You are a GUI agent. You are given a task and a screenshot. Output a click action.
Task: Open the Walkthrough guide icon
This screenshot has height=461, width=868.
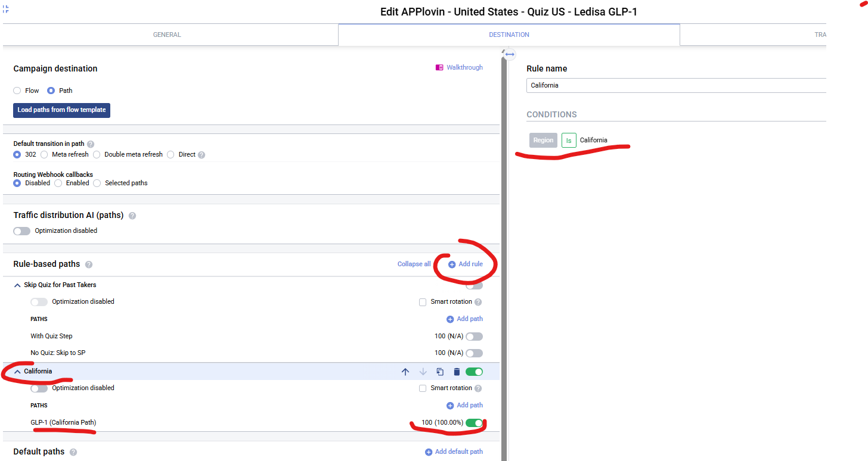(440, 68)
